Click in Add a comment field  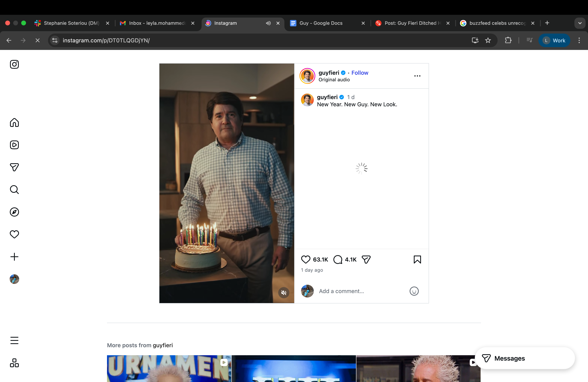tap(361, 291)
